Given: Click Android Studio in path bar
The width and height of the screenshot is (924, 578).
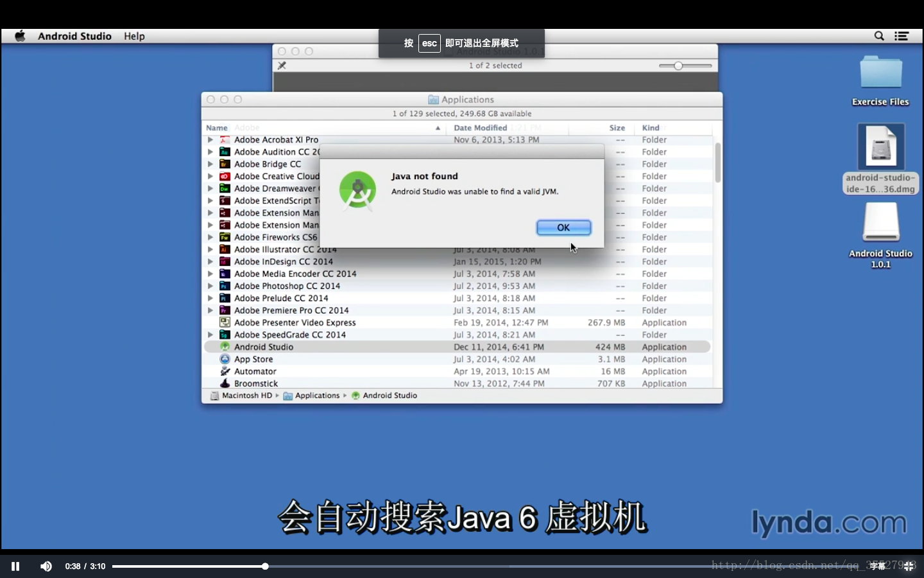Looking at the screenshot, I should pos(384,396).
